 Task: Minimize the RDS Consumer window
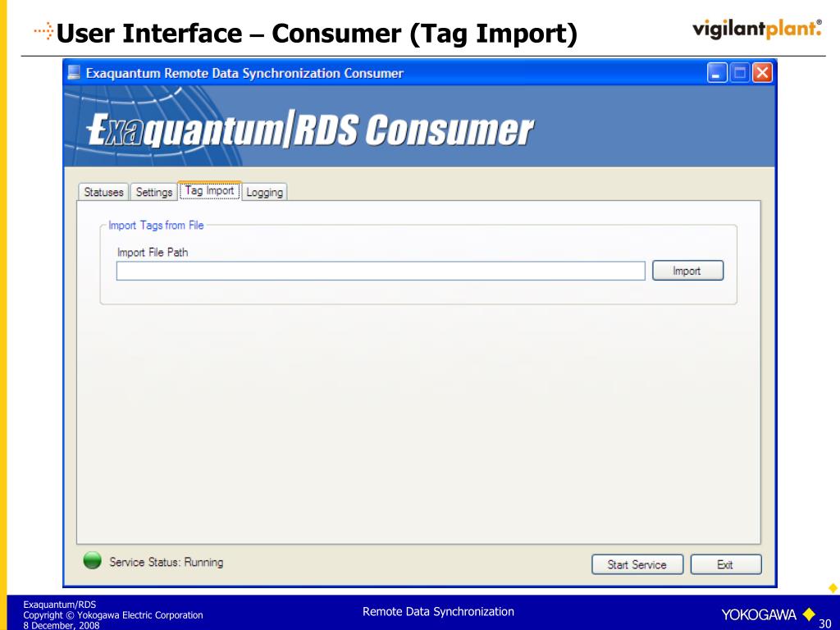point(717,72)
